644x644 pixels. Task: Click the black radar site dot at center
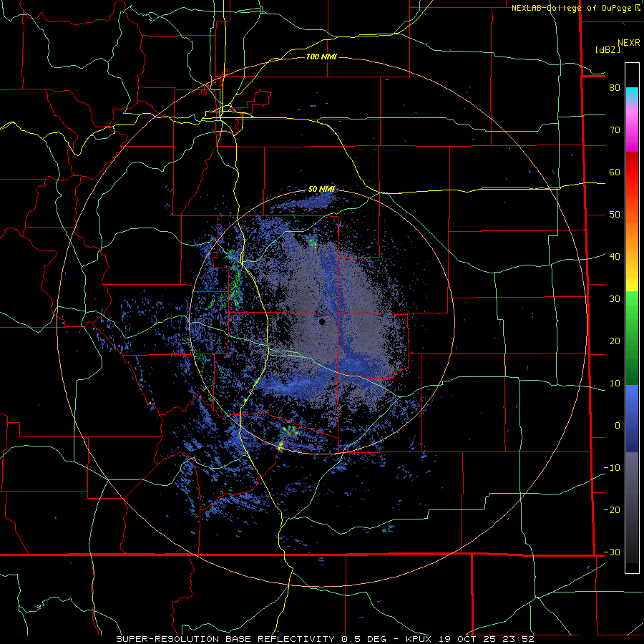[323, 321]
